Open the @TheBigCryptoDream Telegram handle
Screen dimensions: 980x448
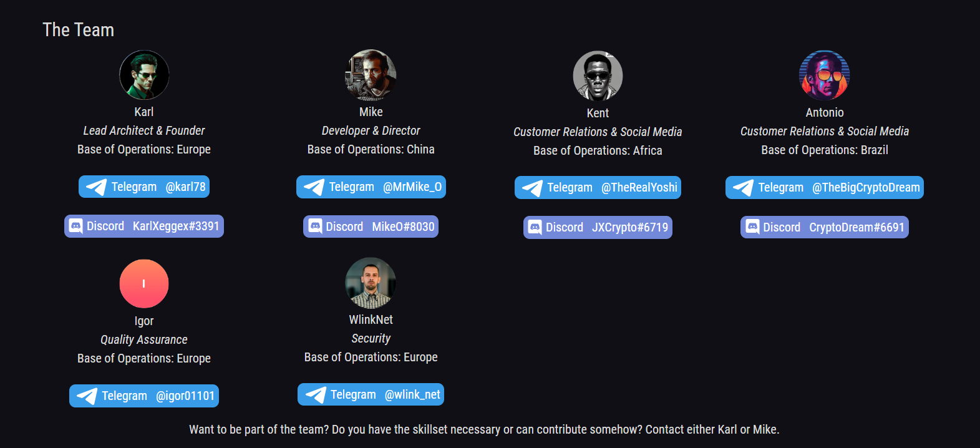click(x=865, y=187)
